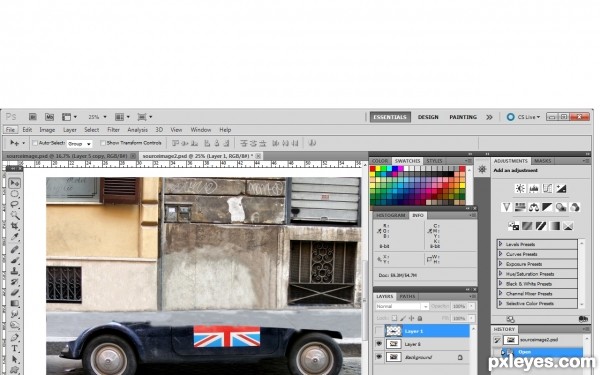Hide the Background layer using its eye icon

click(379, 357)
